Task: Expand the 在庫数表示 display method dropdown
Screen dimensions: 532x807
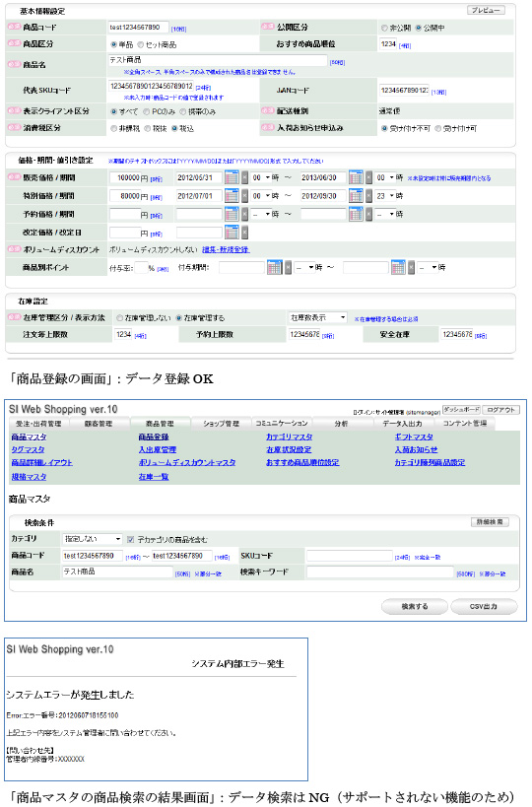Action: (x=317, y=317)
